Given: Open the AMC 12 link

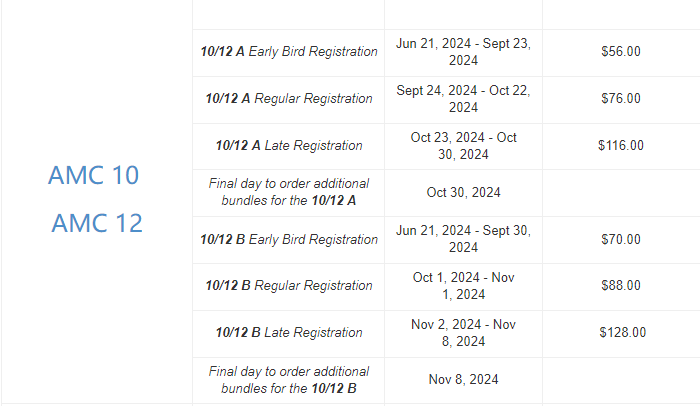Looking at the screenshot, I should click(x=97, y=222).
